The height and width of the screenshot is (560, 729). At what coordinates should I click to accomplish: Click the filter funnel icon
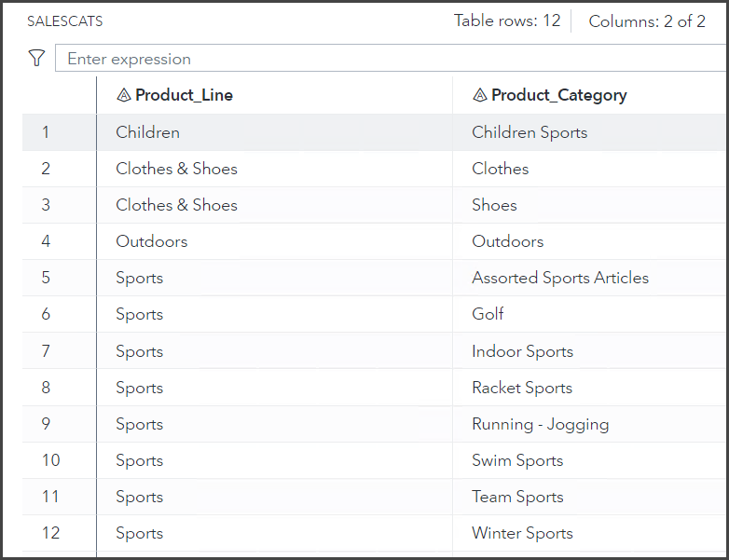(x=36, y=59)
